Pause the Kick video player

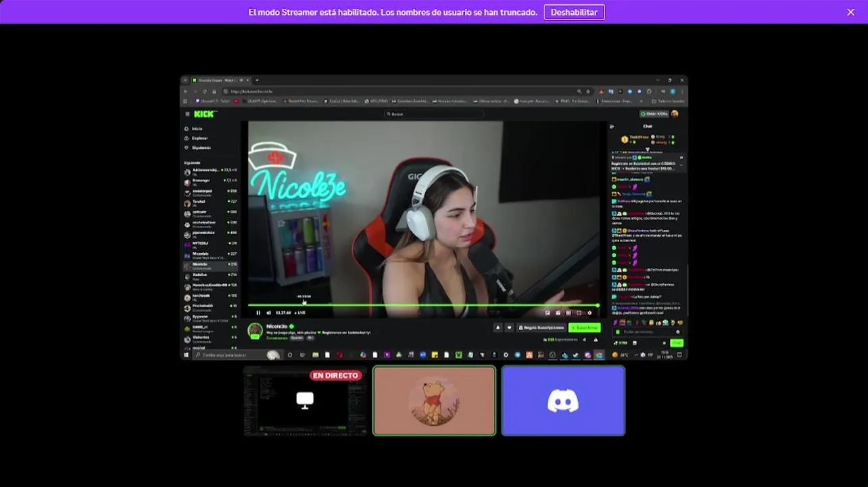point(258,312)
